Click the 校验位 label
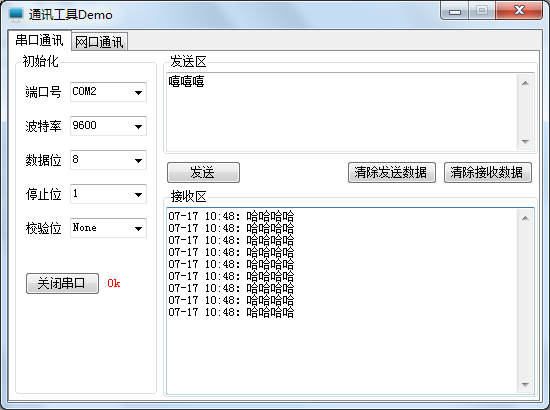This screenshot has height=410, width=550. coord(43,228)
